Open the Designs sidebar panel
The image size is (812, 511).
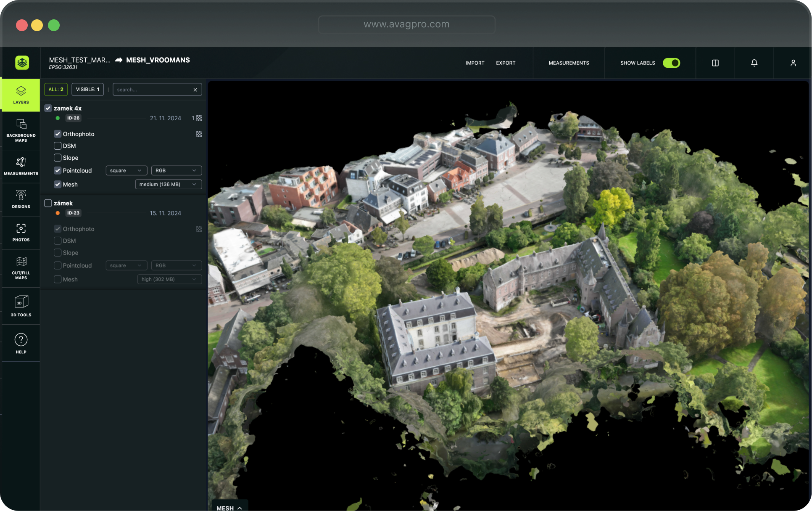21,199
